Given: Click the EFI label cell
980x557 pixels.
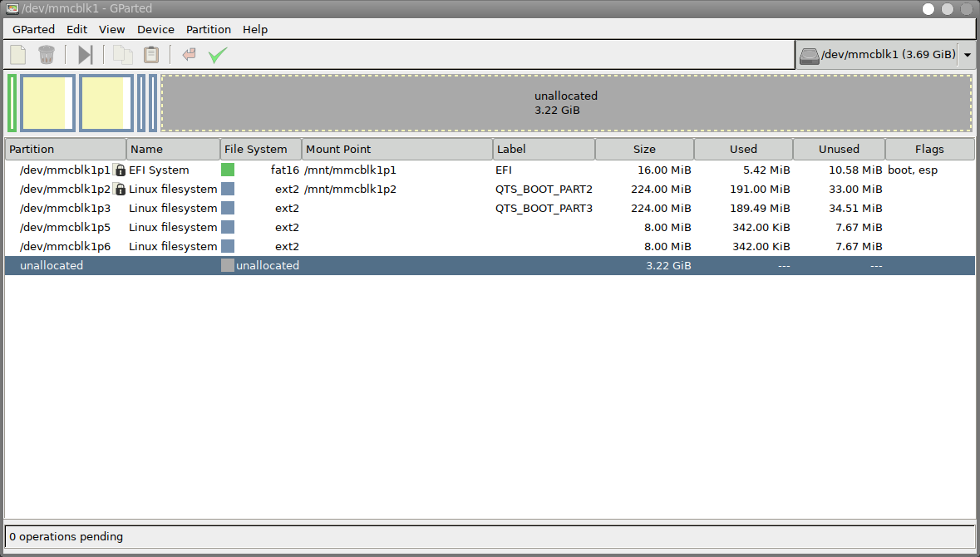Looking at the screenshot, I should click(x=504, y=170).
